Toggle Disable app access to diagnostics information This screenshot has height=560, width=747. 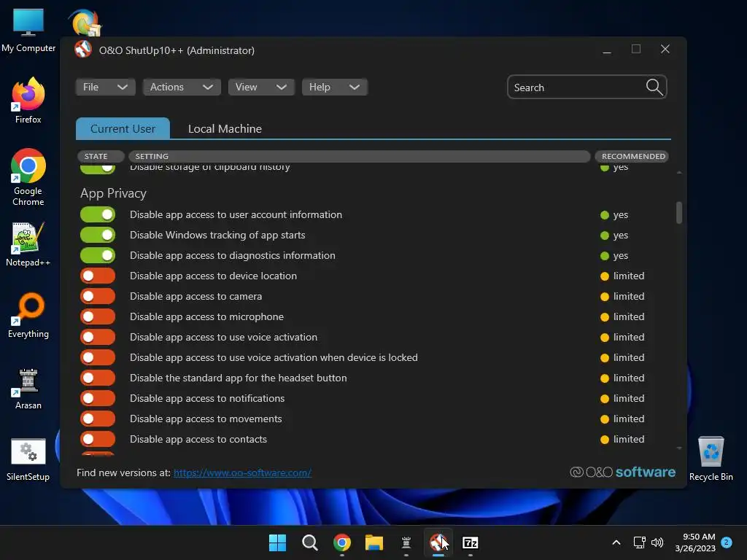[98, 255]
